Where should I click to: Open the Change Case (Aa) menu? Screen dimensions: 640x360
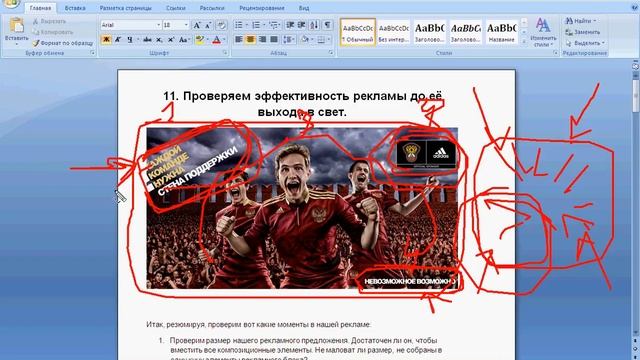pyautogui.click(x=184, y=40)
